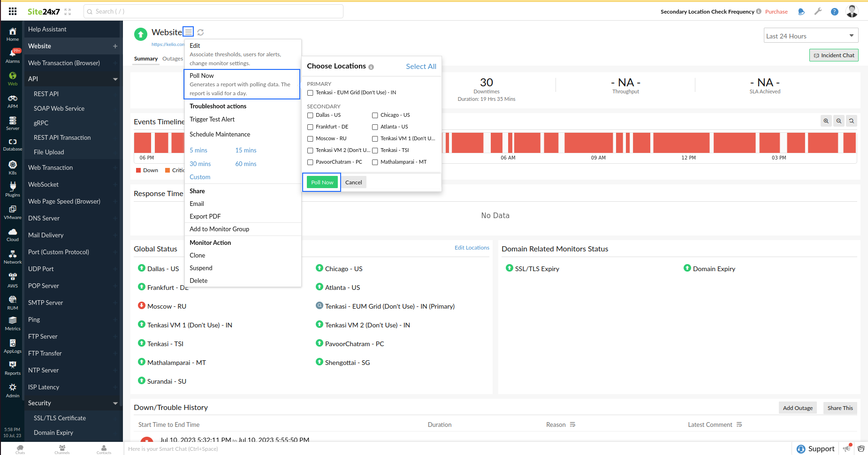Collapse the Security section in sidebar

(115, 403)
